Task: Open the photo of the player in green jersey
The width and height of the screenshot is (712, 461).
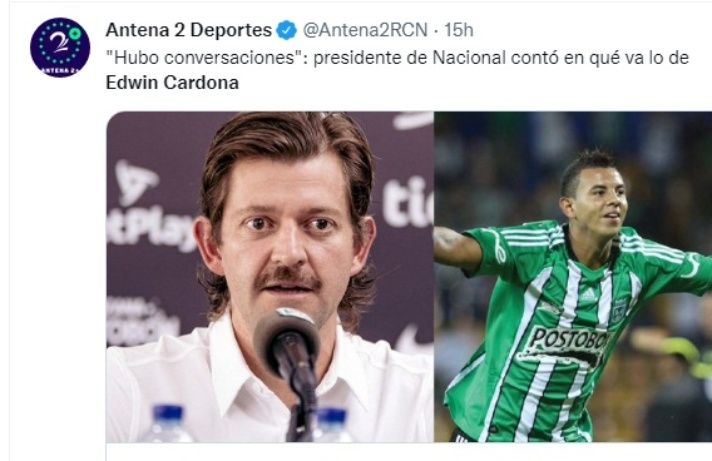Action: (573, 276)
